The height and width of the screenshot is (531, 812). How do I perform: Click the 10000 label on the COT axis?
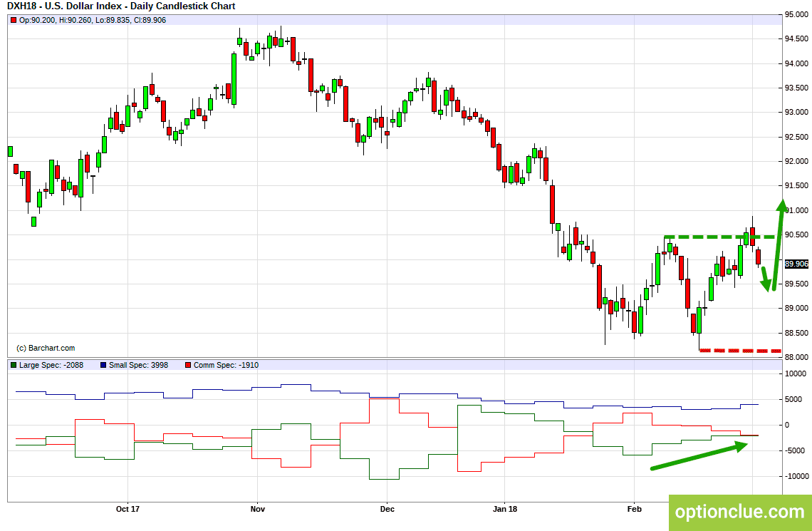[x=796, y=373]
